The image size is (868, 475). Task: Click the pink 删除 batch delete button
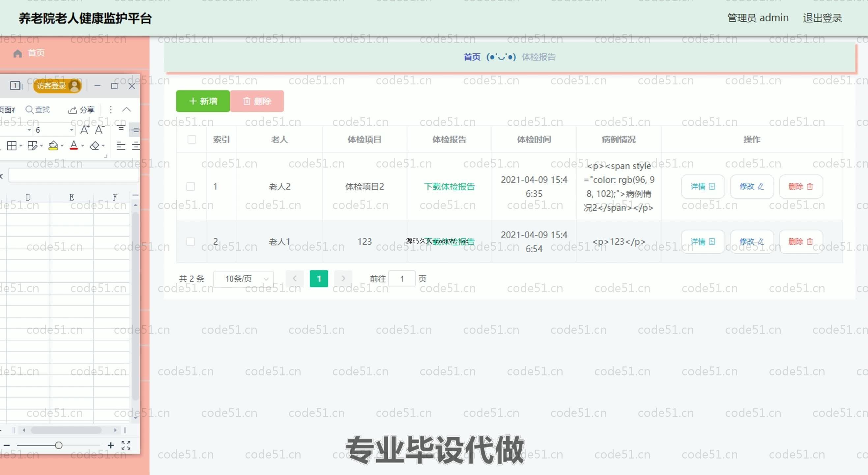click(x=257, y=101)
